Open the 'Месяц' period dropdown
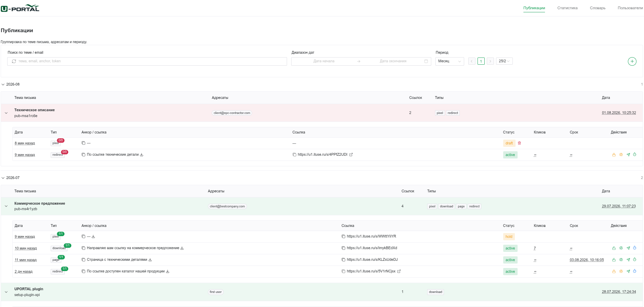Viewport: 644px width, 307px height. [449, 61]
